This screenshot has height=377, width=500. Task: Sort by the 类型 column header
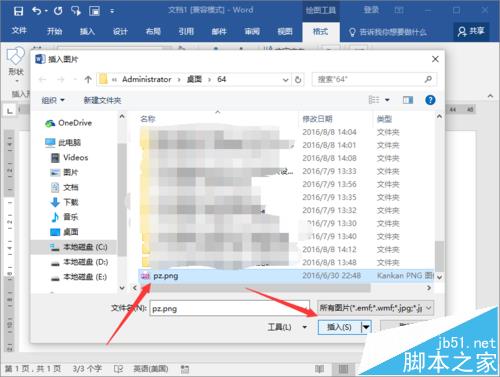point(385,119)
